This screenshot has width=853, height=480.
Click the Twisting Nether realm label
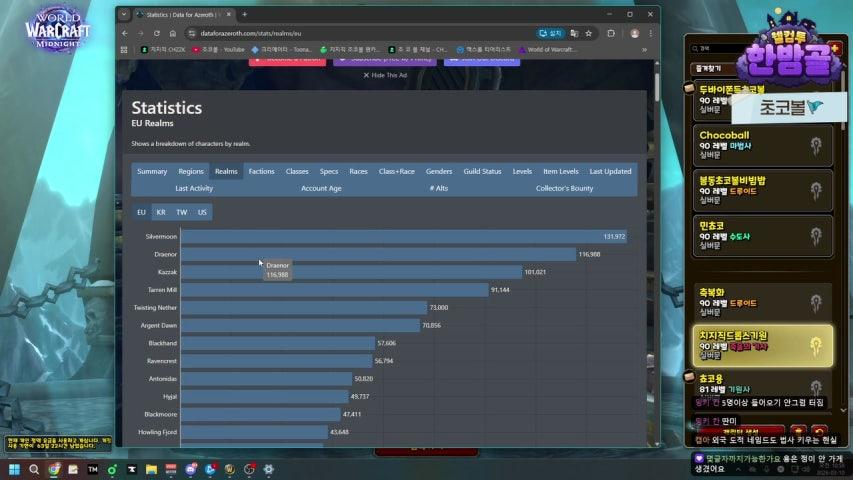(x=156, y=308)
